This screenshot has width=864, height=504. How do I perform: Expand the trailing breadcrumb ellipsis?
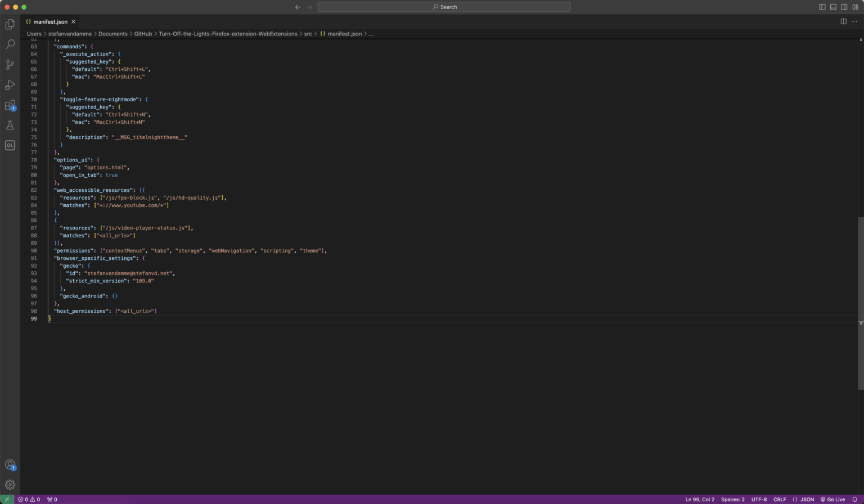(x=371, y=34)
